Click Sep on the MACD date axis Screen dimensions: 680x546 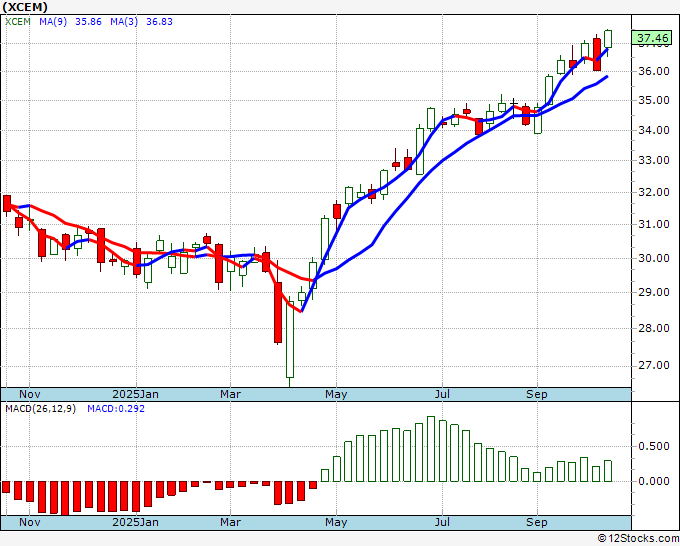point(536,522)
